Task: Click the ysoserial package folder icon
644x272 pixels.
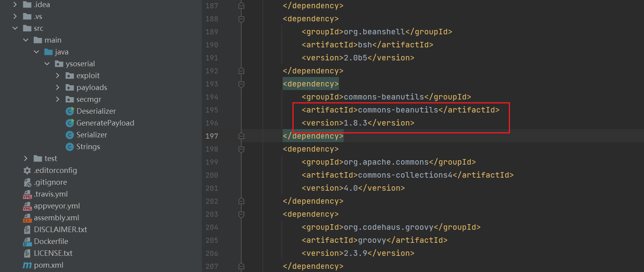Action: tap(59, 64)
